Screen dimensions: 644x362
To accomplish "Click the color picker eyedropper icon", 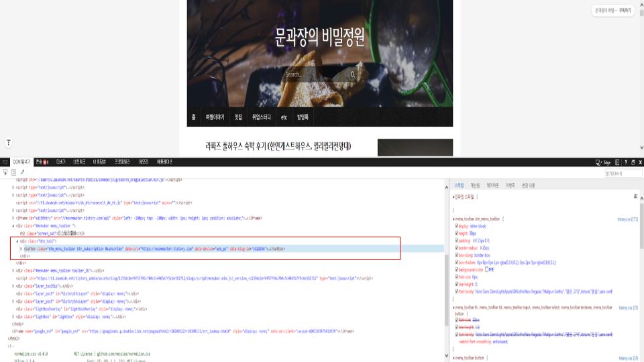I will (23, 172).
